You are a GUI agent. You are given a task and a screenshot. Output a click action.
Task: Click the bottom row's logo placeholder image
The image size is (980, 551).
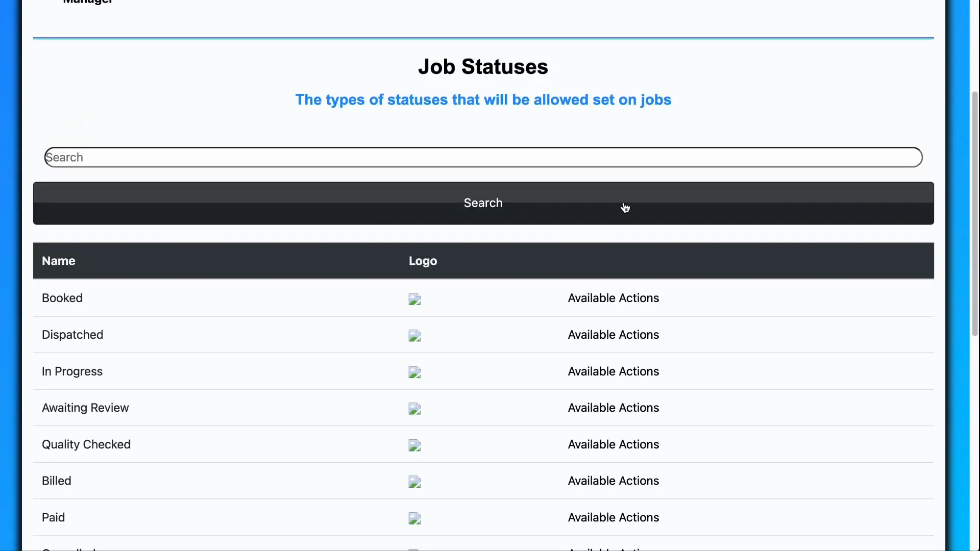click(414, 548)
